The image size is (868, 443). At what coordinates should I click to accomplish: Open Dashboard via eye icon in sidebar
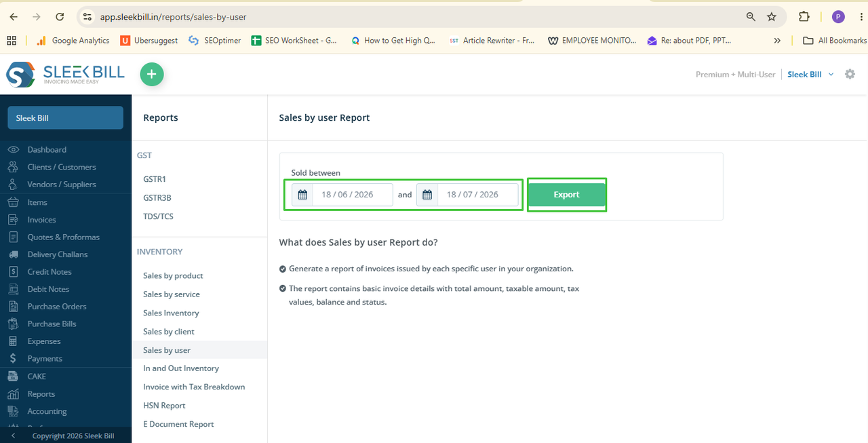click(x=13, y=149)
